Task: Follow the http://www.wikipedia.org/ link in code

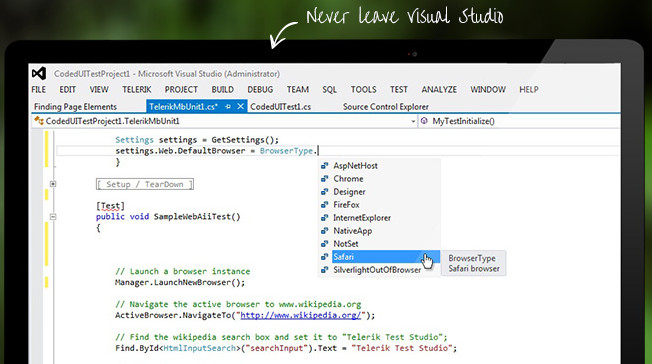Action: pos(301,315)
